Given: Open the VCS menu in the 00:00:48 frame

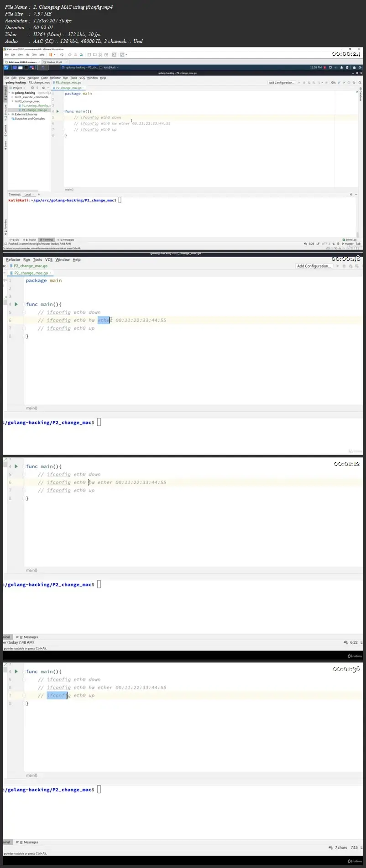Looking at the screenshot, I should pyautogui.click(x=49, y=259).
